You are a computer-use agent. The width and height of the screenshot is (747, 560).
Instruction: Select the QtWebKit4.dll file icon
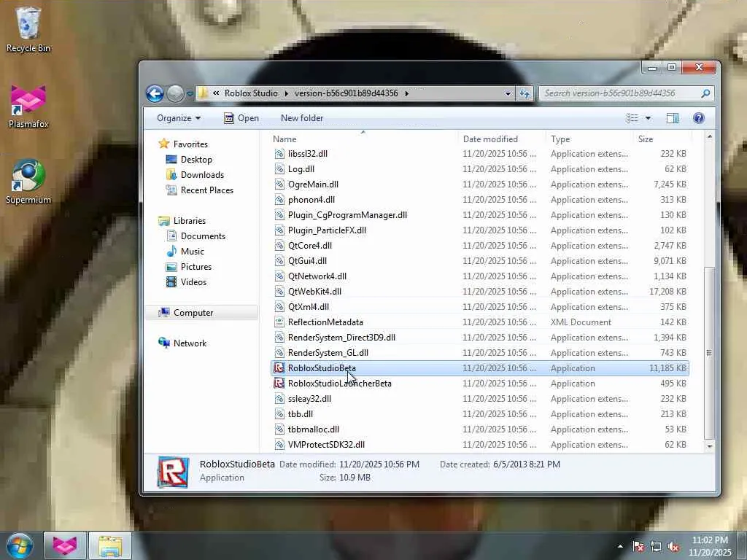click(x=279, y=292)
